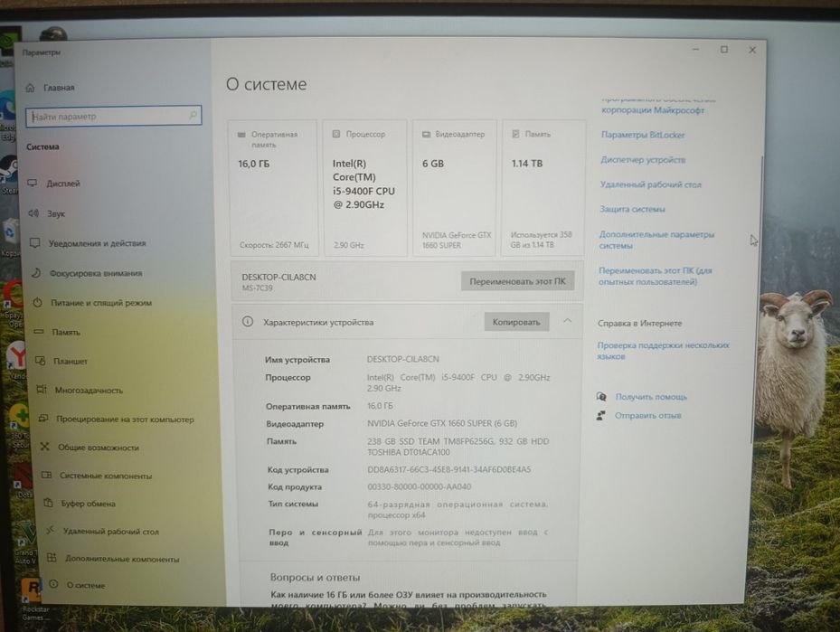Open Steam desktop shortcut
The height and width of the screenshot is (632, 840).
point(10,175)
